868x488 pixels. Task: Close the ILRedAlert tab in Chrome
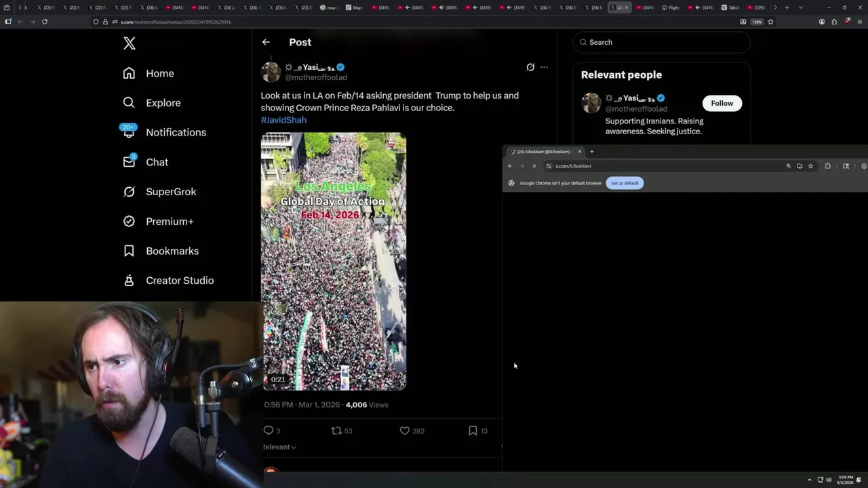[580, 152]
